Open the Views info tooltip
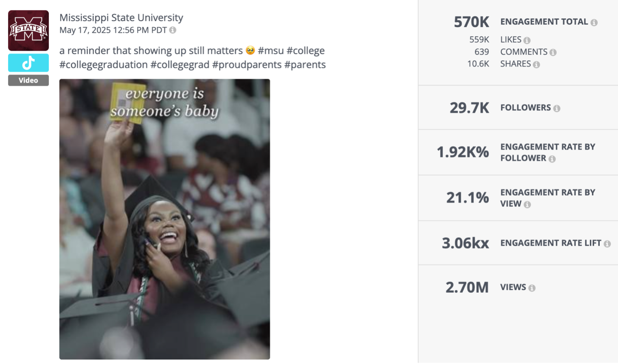The width and height of the screenshot is (618, 364). coord(532,287)
